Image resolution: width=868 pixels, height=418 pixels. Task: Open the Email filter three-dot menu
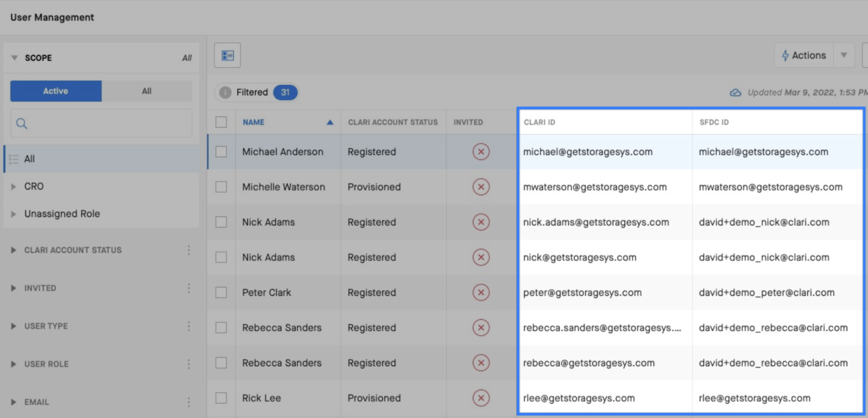(189, 402)
